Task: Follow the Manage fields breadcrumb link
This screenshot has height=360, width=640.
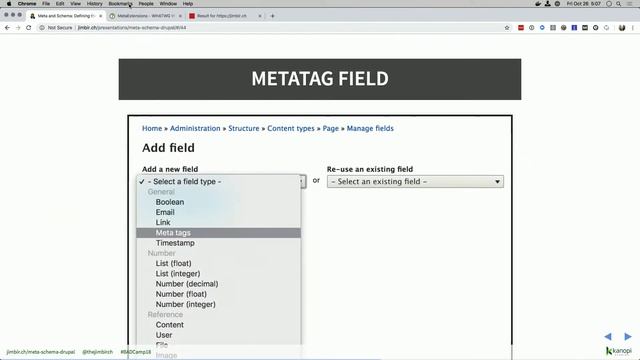Action: tap(370, 128)
